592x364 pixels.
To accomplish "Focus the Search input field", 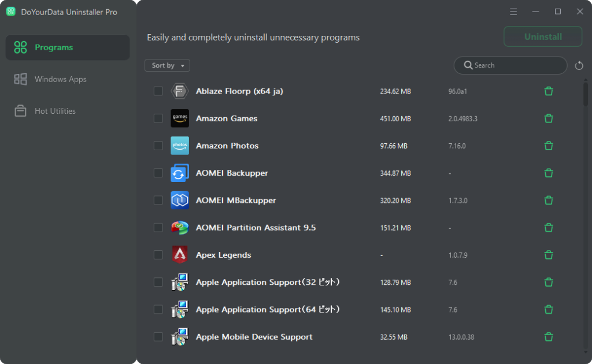I will [510, 65].
